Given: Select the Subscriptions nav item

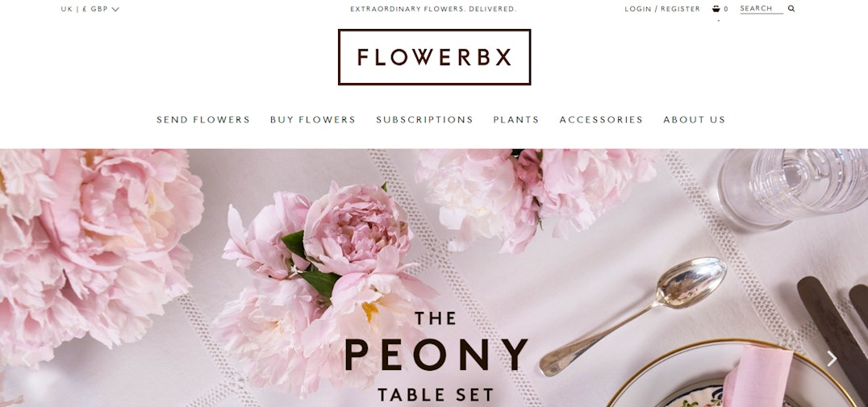Looking at the screenshot, I should [424, 119].
